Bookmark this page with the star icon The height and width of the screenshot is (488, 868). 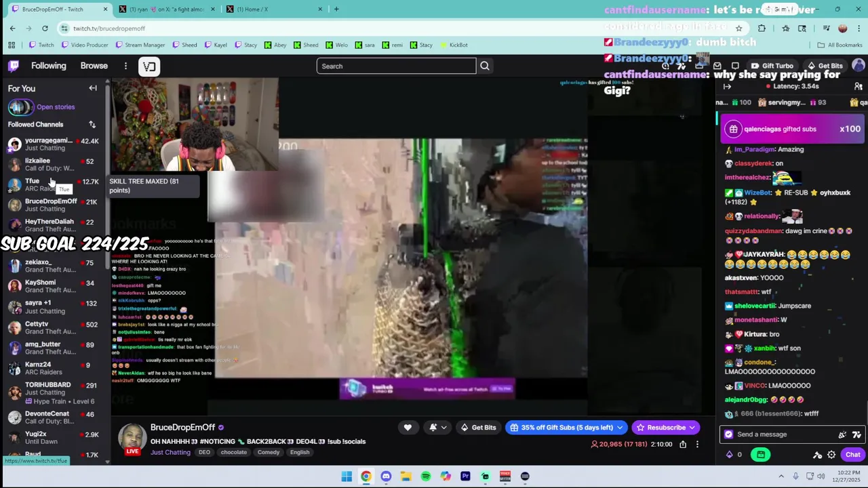click(x=738, y=28)
